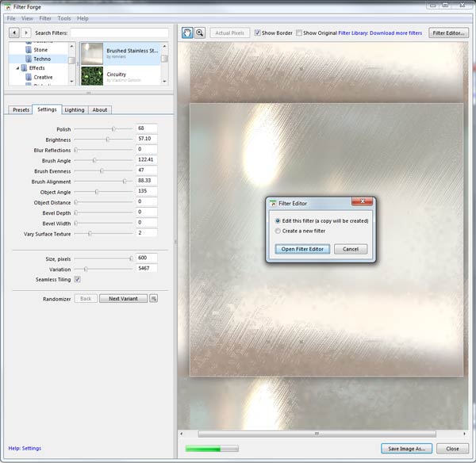
Task: Switch to the About tab
Action: point(100,110)
